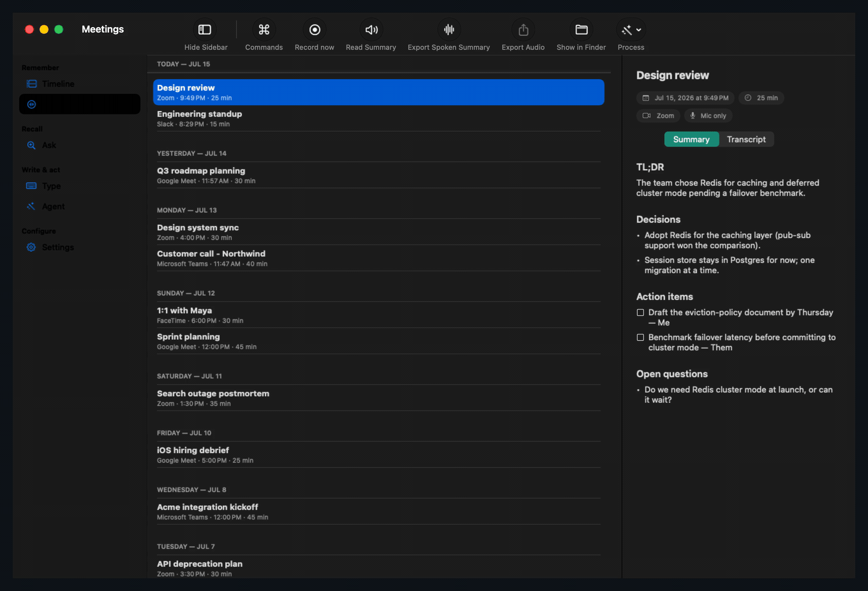
Task: Open the Q3 roadmap planning meeting
Action: click(378, 175)
